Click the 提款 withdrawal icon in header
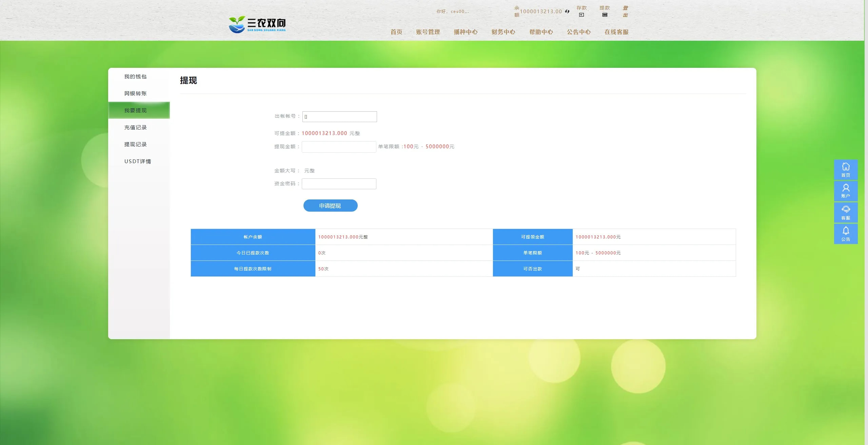 (605, 15)
